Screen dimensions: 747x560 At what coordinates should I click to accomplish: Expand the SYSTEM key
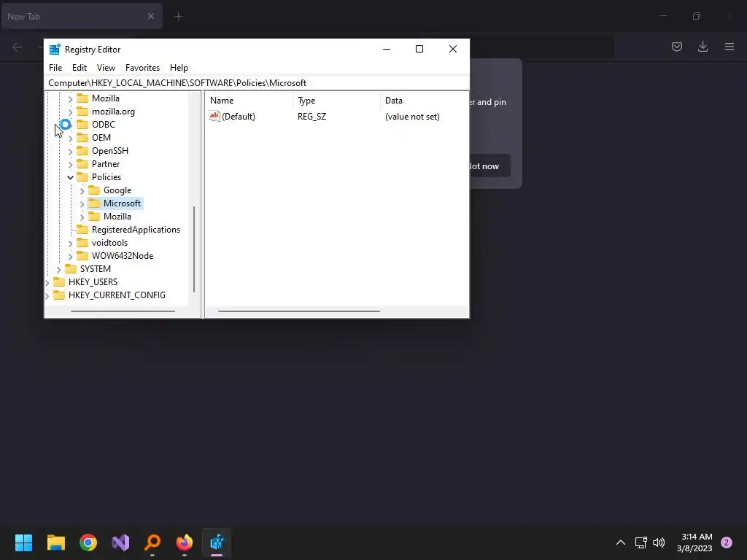click(x=58, y=270)
